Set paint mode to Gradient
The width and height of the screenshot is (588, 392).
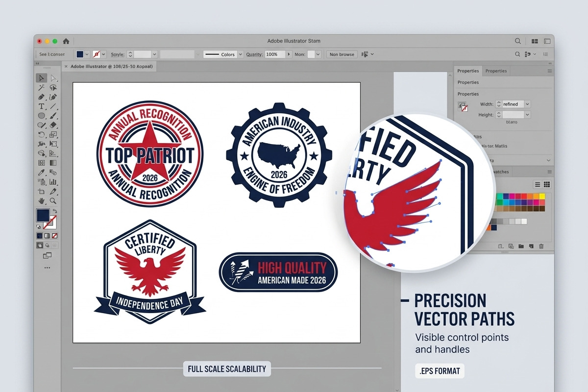coord(47,236)
